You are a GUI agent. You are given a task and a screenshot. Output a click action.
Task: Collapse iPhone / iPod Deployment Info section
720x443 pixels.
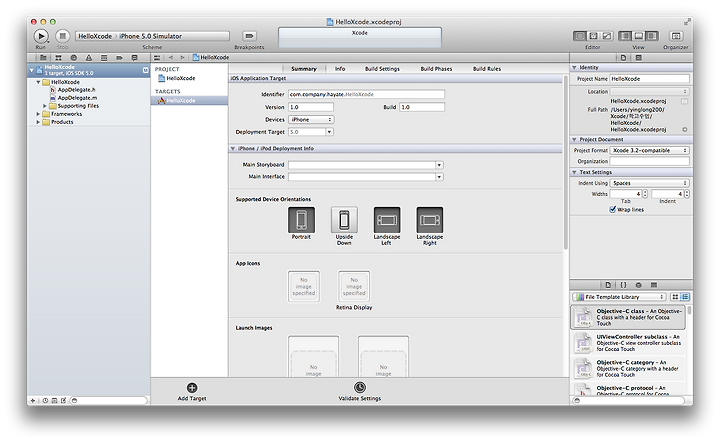coord(233,149)
